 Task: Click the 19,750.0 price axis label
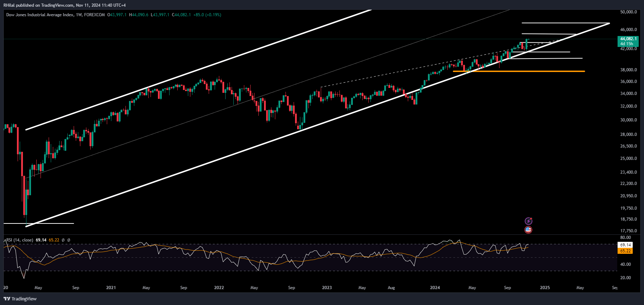pos(628,208)
